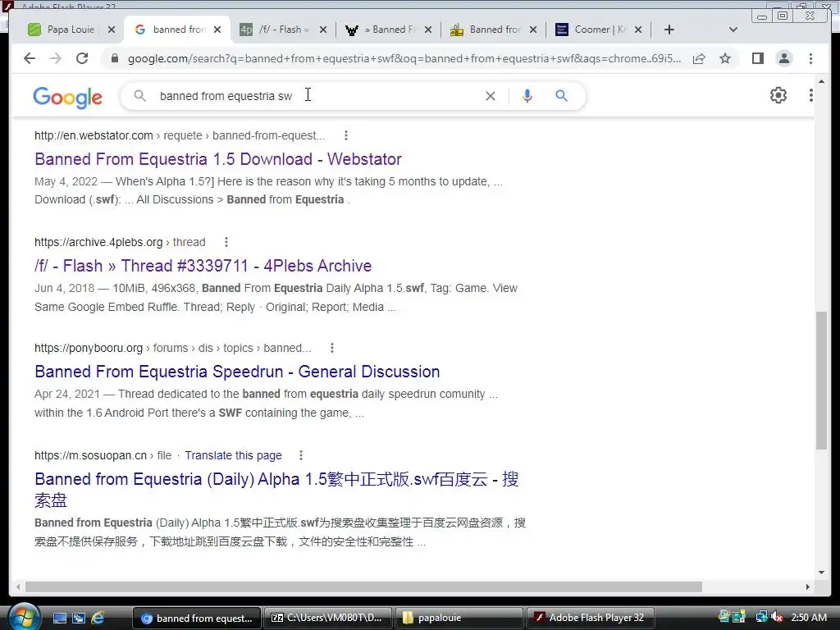Reload the current Google page
This screenshot has width=840, height=630.
[x=82, y=58]
